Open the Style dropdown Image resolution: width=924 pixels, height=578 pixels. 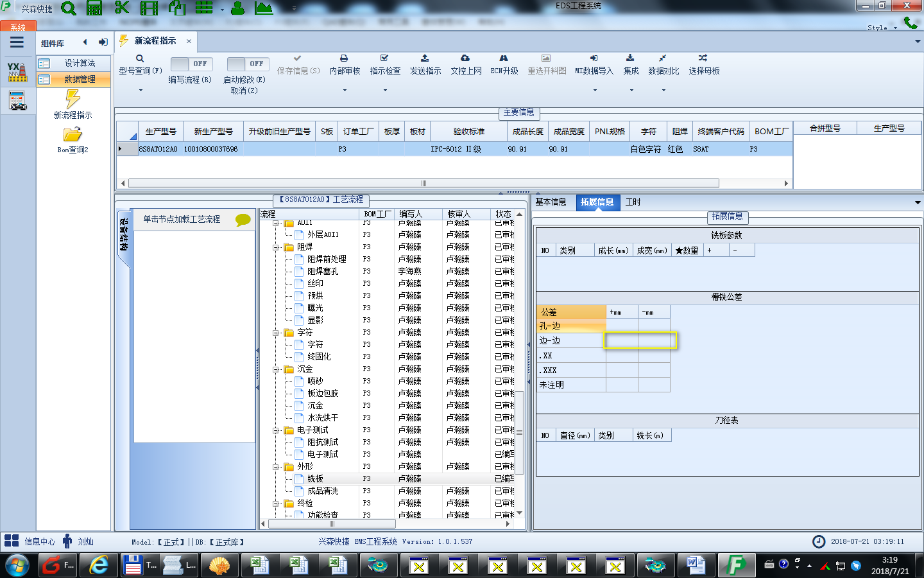882,28
